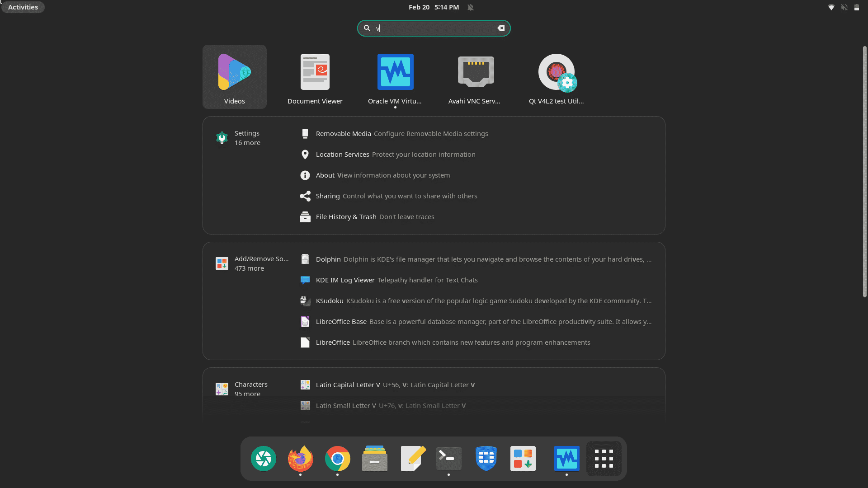Open Qt V4L2 test Utility
868x488 pixels.
coord(556,77)
